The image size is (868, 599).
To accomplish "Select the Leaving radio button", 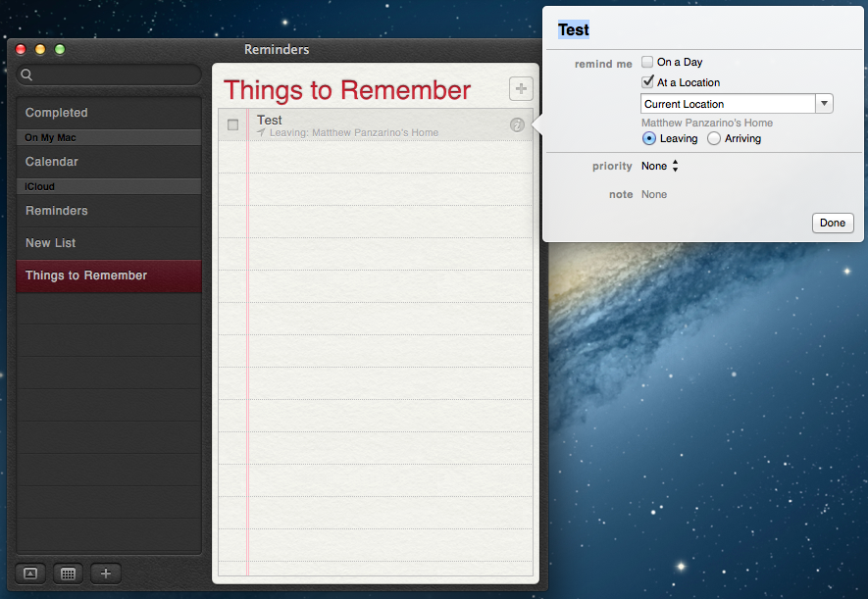I will 648,138.
